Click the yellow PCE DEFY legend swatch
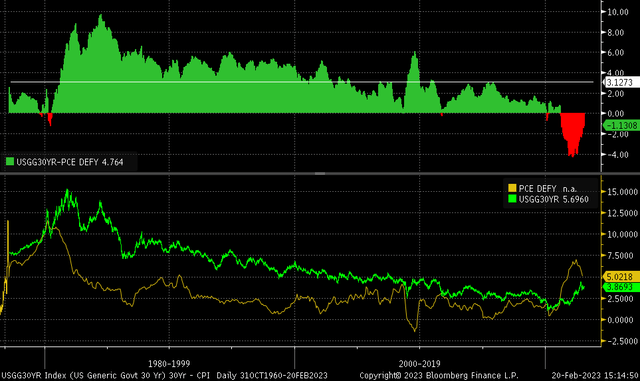Viewport: 640px width, 381px height. (x=512, y=188)
